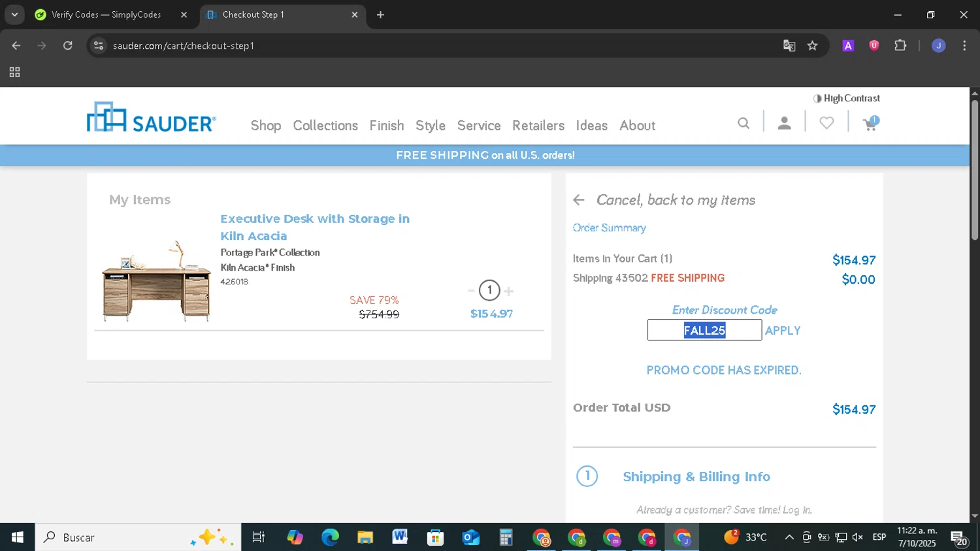The width and height of the screenshot is (980, 551).
Task: Click the taskbar Buscar search box
Action: point(138,537)
